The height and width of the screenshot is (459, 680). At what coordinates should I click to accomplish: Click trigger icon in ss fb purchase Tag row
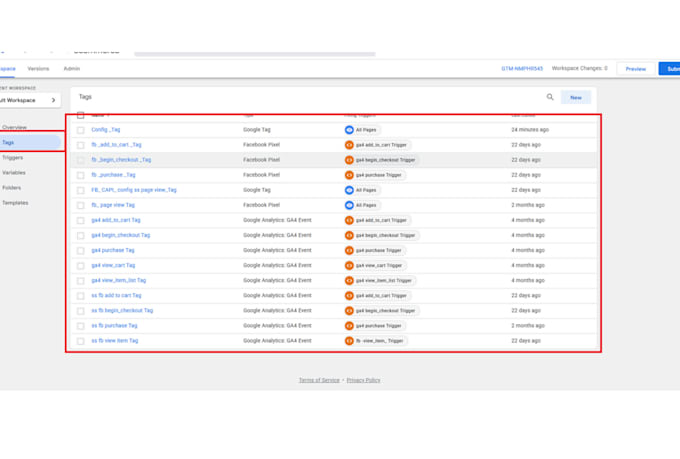coord(349,326)
